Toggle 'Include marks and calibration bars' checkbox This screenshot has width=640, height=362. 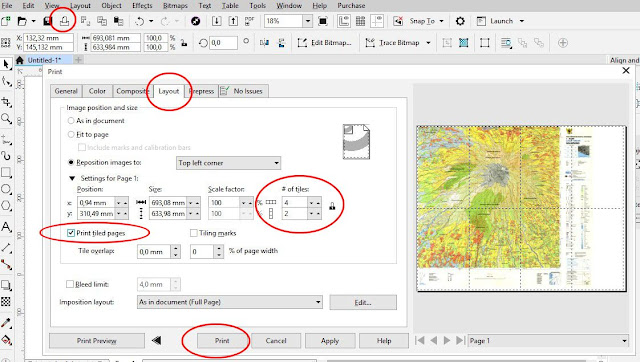[82, 147]
